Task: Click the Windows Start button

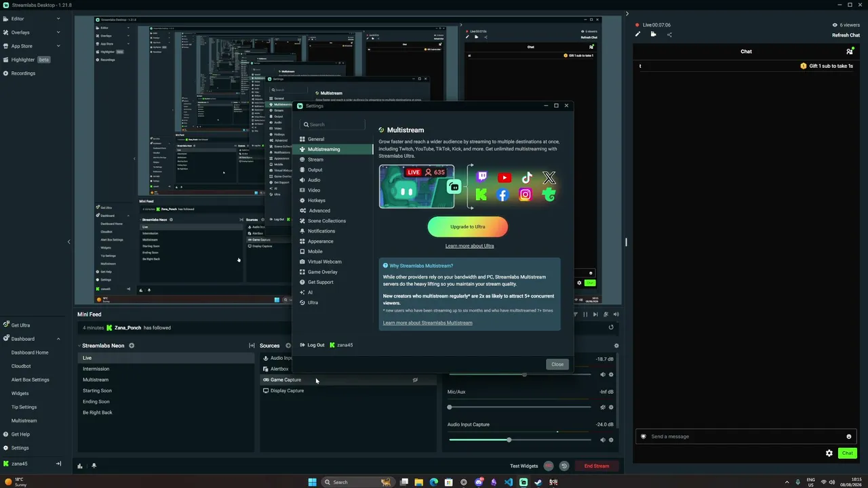Action: pyautogui.click(x=312, y=482)
